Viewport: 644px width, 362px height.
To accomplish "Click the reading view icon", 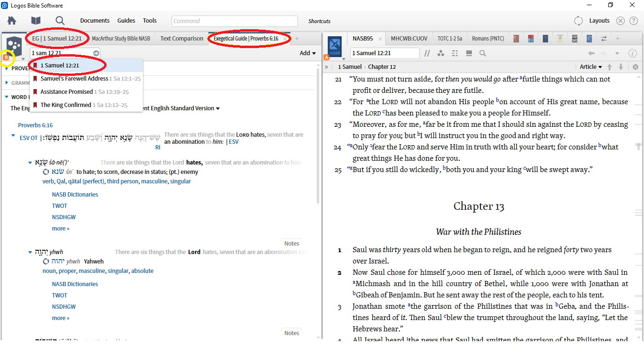I will (469, 53).
